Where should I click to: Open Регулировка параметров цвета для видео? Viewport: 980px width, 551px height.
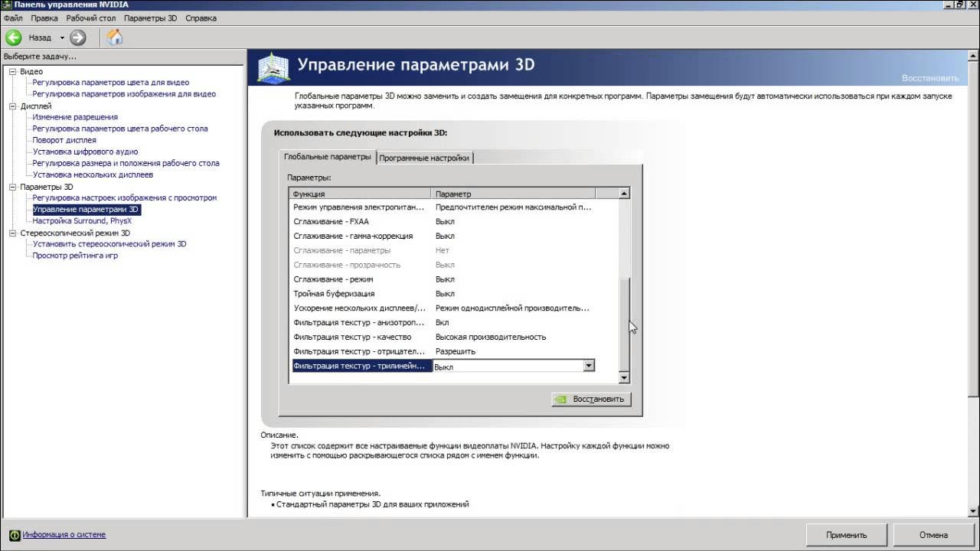[x=110, y=83]
